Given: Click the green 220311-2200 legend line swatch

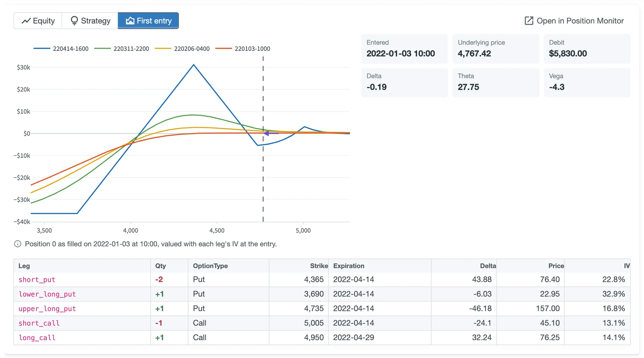Looking at the screenshot, I should [x=102, y=49].
